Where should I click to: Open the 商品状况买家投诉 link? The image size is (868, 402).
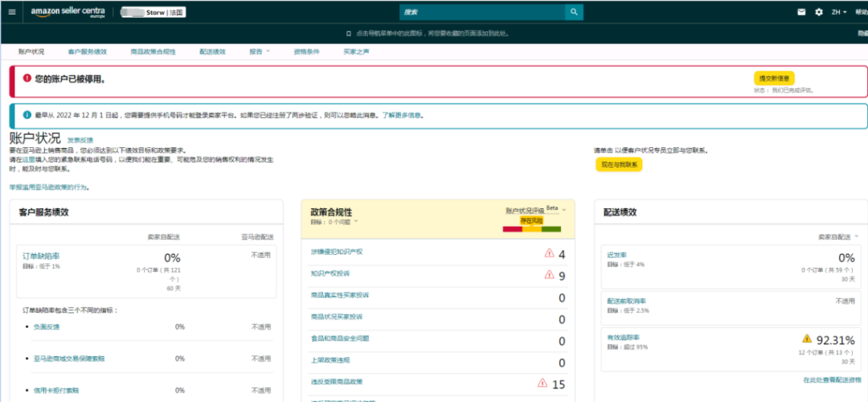pyautogui.click(x=337, y=317)
